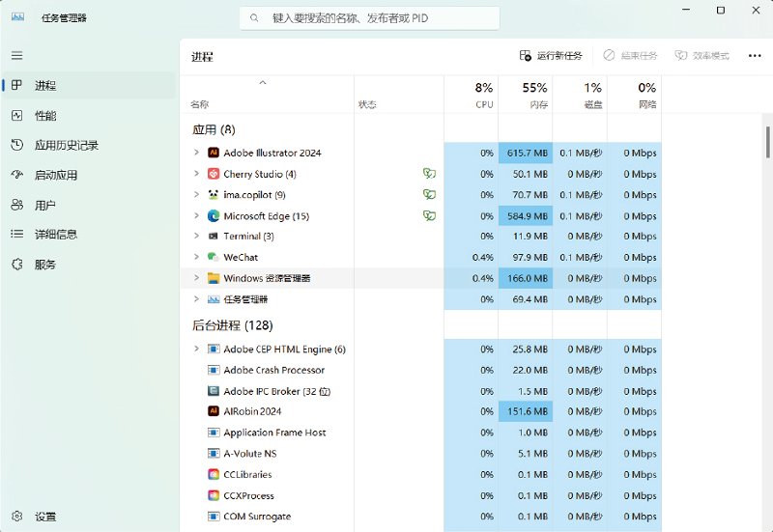The width and height of the screenshot is (773, 532).
Task: Click the AIRobin 2024 process icon
Action: click(x=214, y=411)
